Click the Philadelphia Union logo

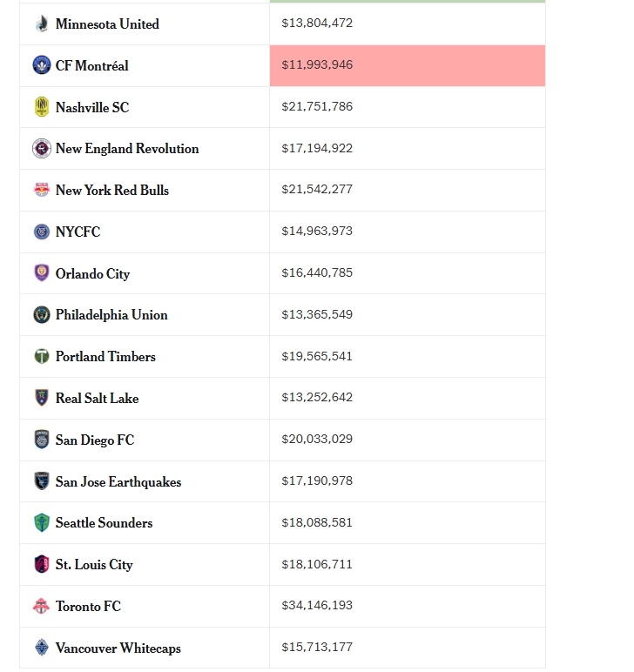coord(42,315)
